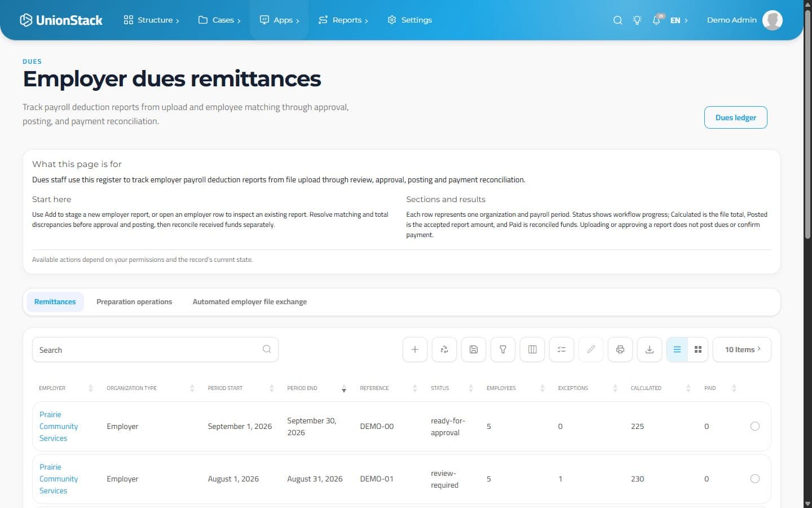Image resolution: width=812 pixels, height=508 pixels.
Task: Click the checklist multi-select toolbar icon
Action: (x=562, y=350)
